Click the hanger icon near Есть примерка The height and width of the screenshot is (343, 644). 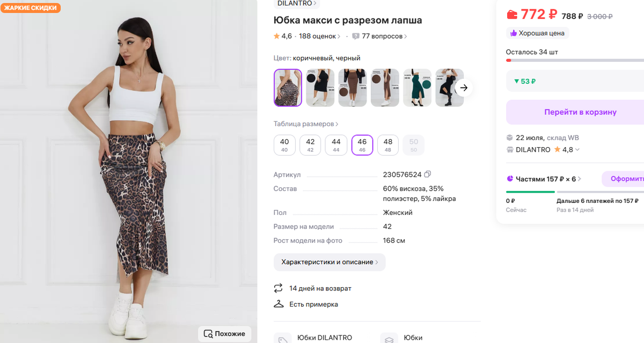tap(279, 304)
